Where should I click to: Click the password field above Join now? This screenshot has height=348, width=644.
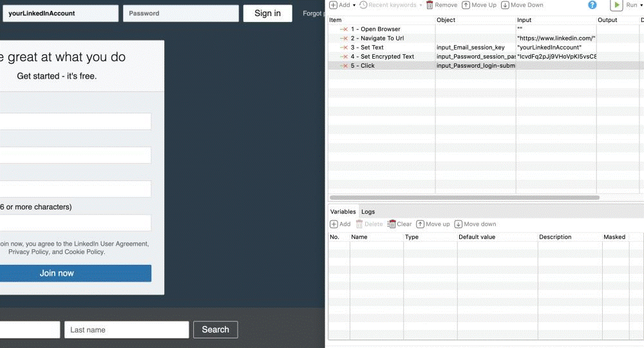pos(75,223)
